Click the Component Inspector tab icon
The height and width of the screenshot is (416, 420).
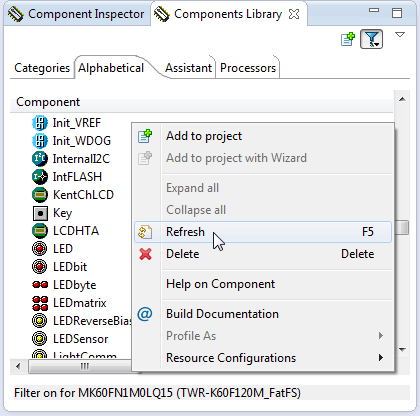pyautogui.click(x=16, y=14)
